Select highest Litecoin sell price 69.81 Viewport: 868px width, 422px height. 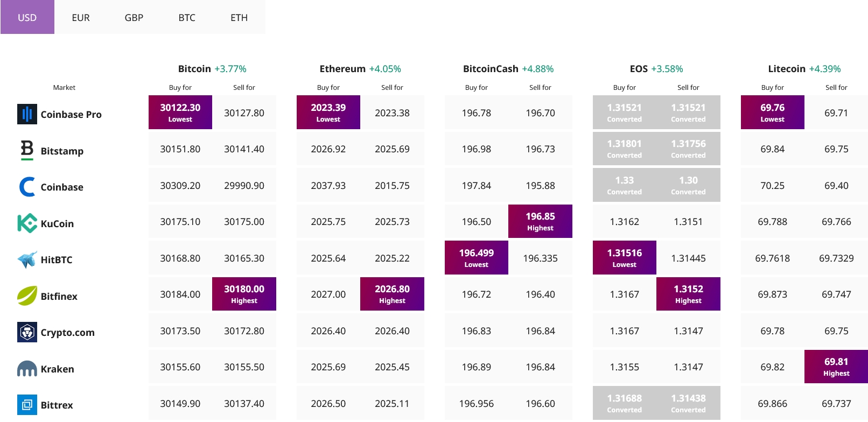[836, 367]
